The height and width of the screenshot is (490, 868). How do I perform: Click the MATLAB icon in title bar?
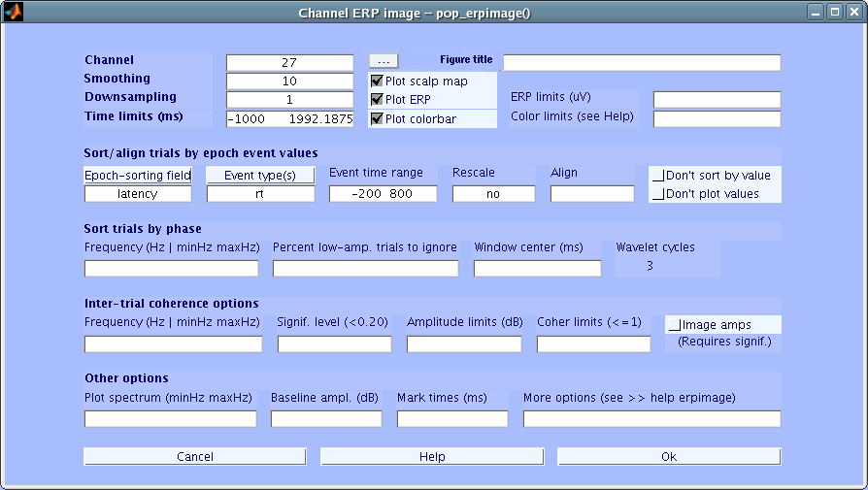pyautogui.click(x=14, y=13)
